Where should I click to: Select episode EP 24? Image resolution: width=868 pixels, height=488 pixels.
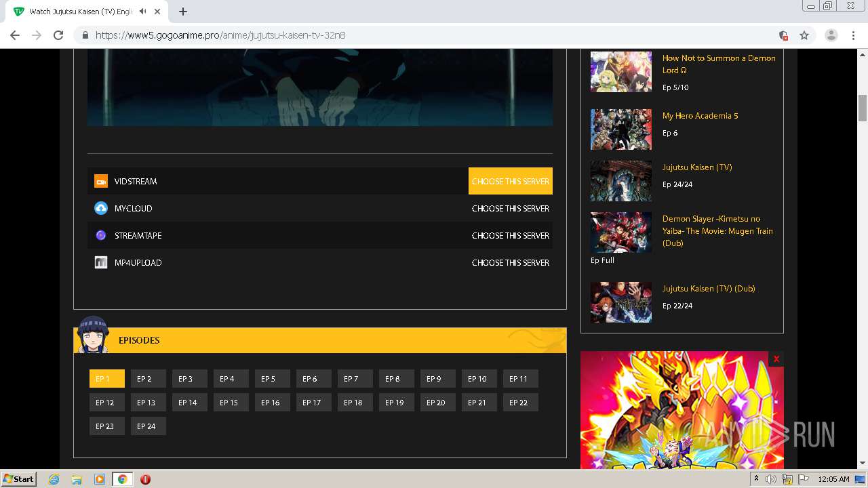(149, 426)
